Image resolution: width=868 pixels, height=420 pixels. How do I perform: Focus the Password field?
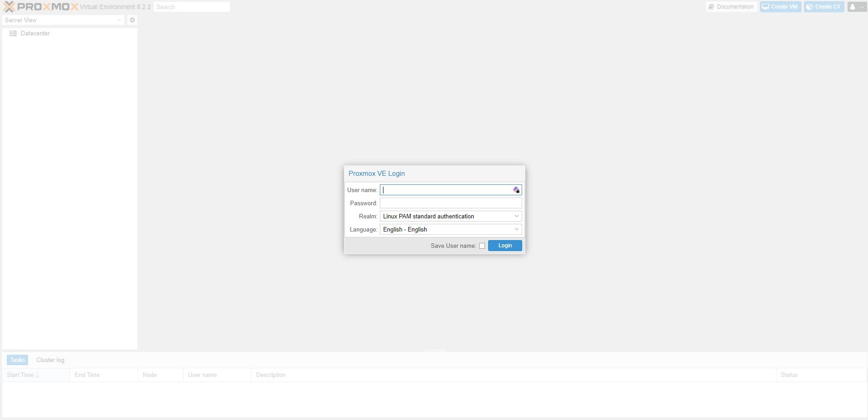click(451, 203)
